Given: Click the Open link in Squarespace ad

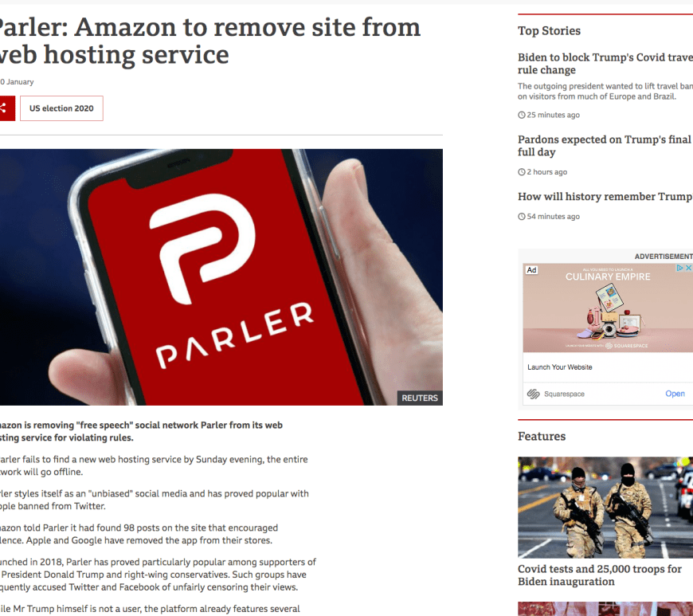Looking at the screenshot, I should pyautogui.click(x=675, y=394).
